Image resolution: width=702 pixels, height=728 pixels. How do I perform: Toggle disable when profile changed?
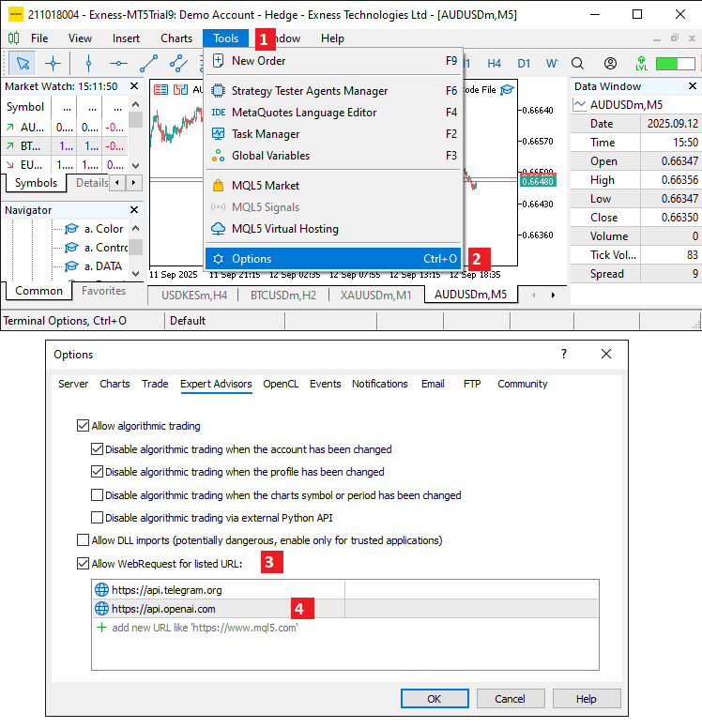tap(97, 471)
